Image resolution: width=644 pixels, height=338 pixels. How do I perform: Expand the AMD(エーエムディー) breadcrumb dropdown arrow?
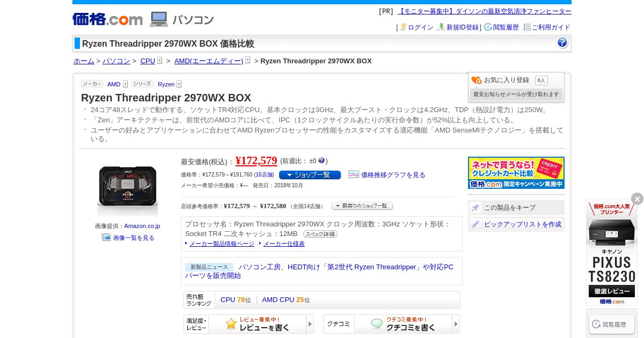click(x=247, y=61)
